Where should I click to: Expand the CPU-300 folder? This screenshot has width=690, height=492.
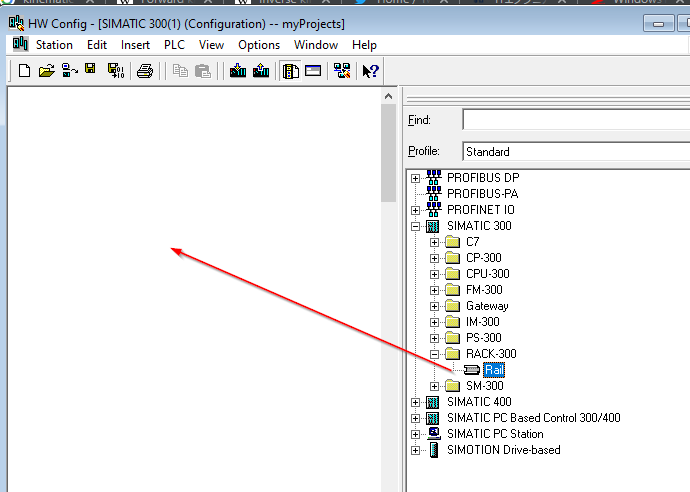[x=434, y=275]
